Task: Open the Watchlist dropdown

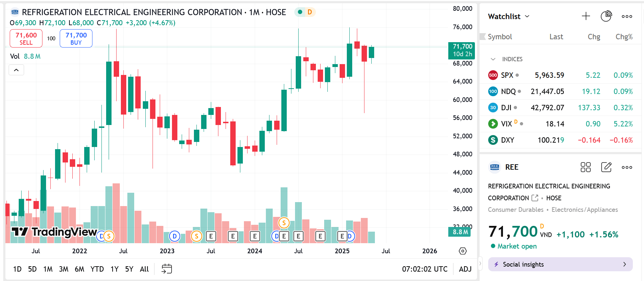Action: coord(509,16)
